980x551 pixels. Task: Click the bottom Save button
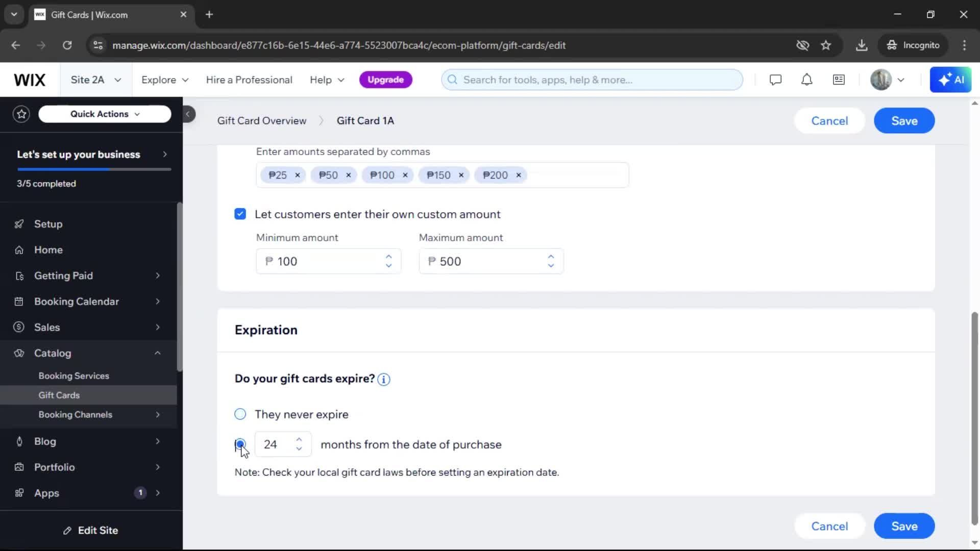tap(904, 526)
